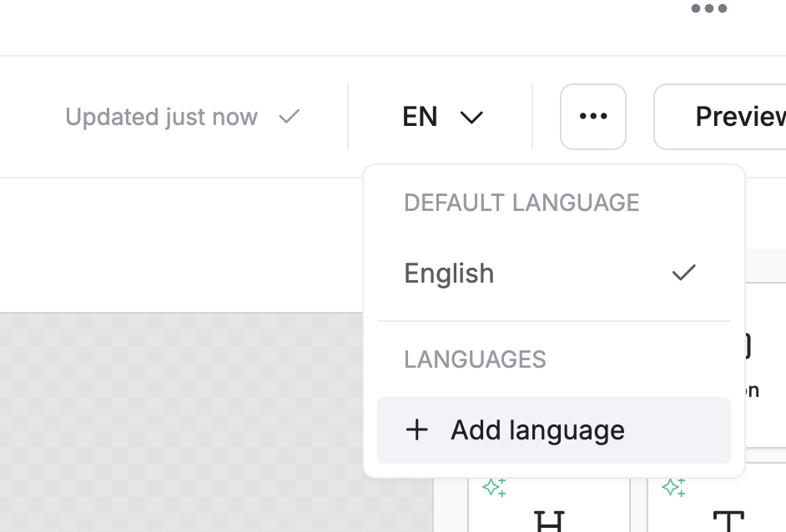Click the plus icon beside Add language
This screenshot has width=786, height=532.
(x=416, y=430)
